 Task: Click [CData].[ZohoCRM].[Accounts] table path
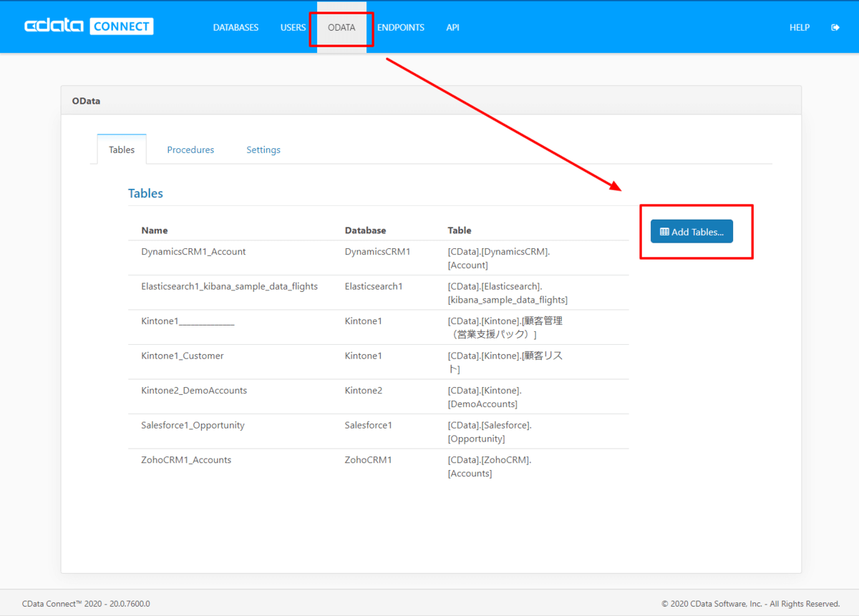pos(490,466)
